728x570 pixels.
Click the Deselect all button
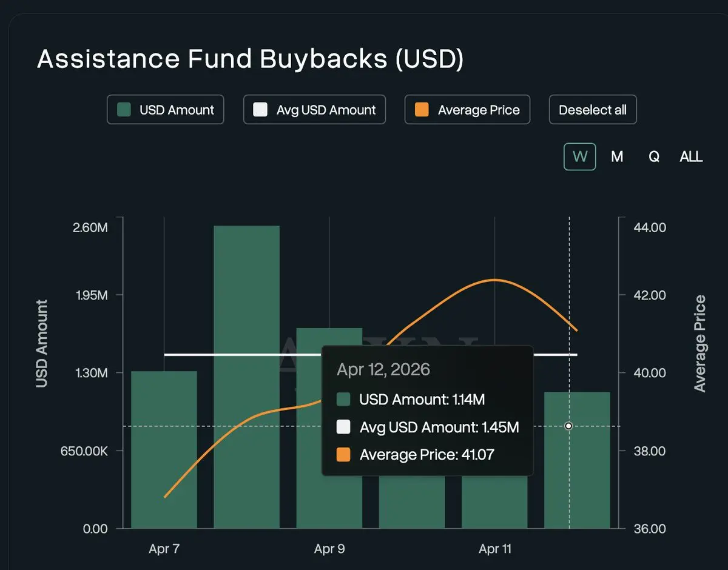(592, 110)
